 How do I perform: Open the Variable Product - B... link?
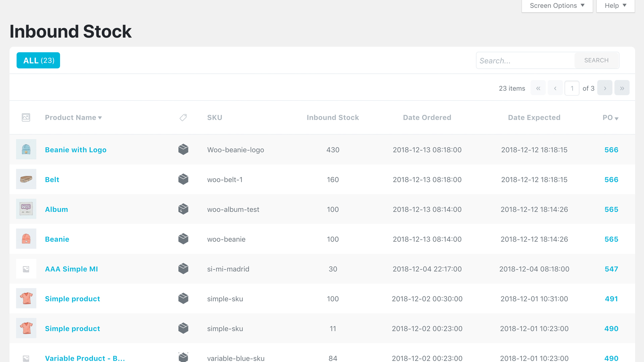[85, 358]
